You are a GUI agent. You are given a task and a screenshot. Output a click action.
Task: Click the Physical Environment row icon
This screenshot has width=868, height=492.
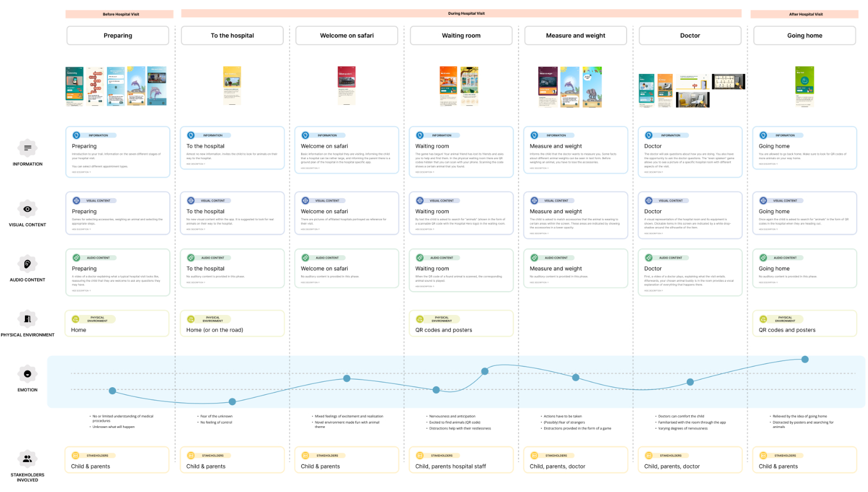[27, 319]
